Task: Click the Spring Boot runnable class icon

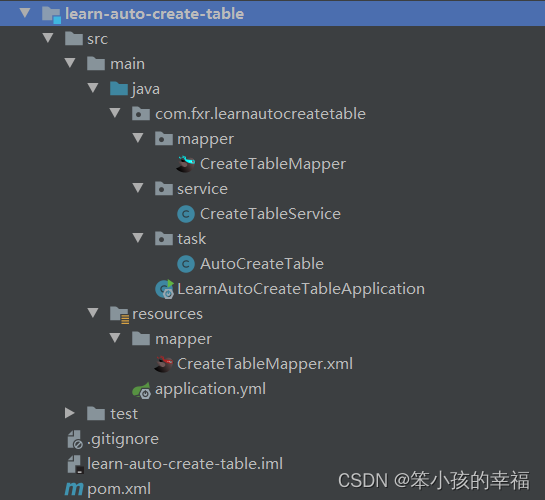Action: (164, 289)
